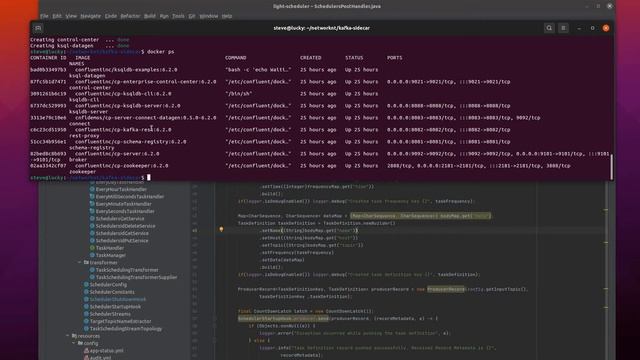Click the intention lightbulb in editor gutter

tap(221, 230)
